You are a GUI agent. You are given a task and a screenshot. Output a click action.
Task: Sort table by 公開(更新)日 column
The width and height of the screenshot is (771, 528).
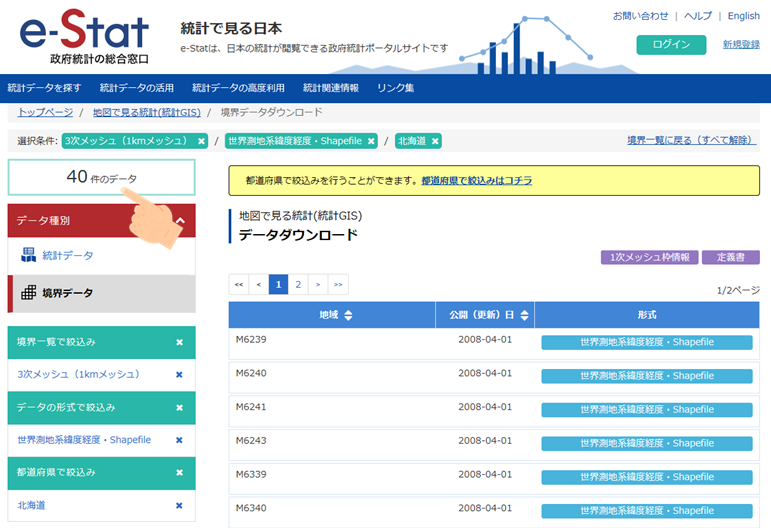pos(524,315)
